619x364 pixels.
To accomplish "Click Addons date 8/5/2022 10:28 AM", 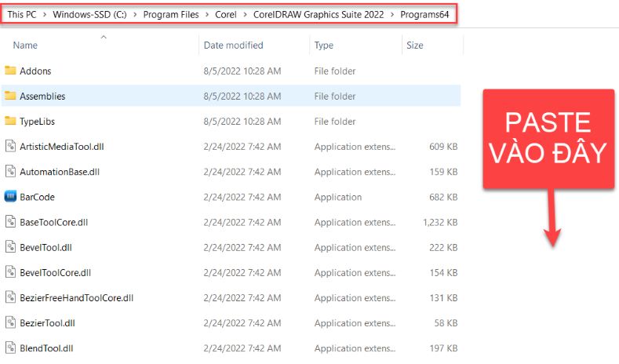I will coord(242,71).
